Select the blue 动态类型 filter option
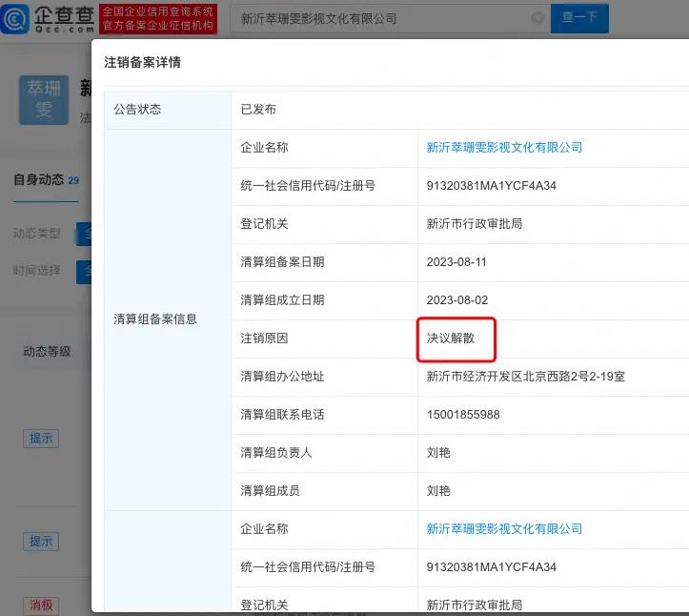The height and width of the screenshot is (616, 689). point(84,234)
